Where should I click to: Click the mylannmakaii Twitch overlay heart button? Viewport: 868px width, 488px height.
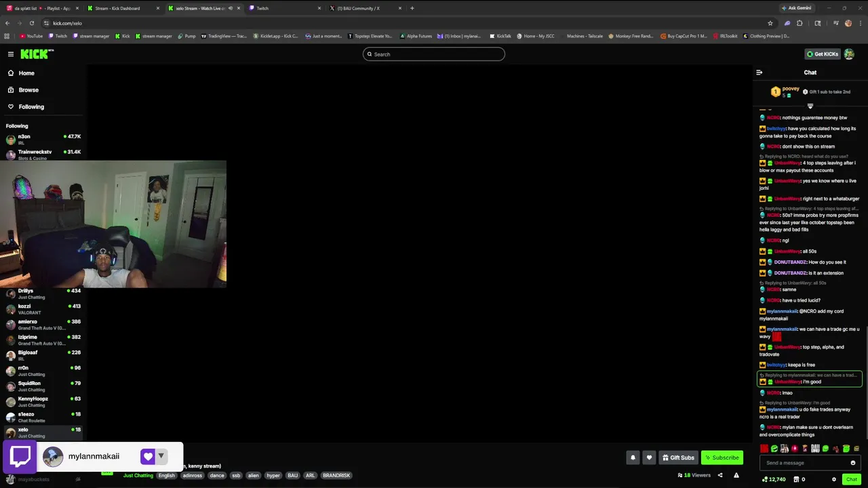click(x=148, y=457)
